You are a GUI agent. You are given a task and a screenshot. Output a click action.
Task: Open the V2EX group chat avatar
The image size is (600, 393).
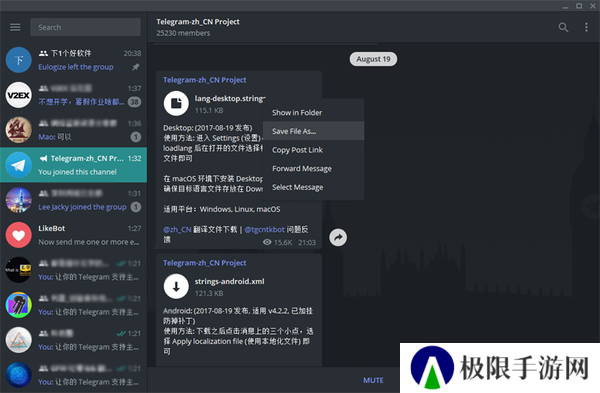[x=18, y=95]
